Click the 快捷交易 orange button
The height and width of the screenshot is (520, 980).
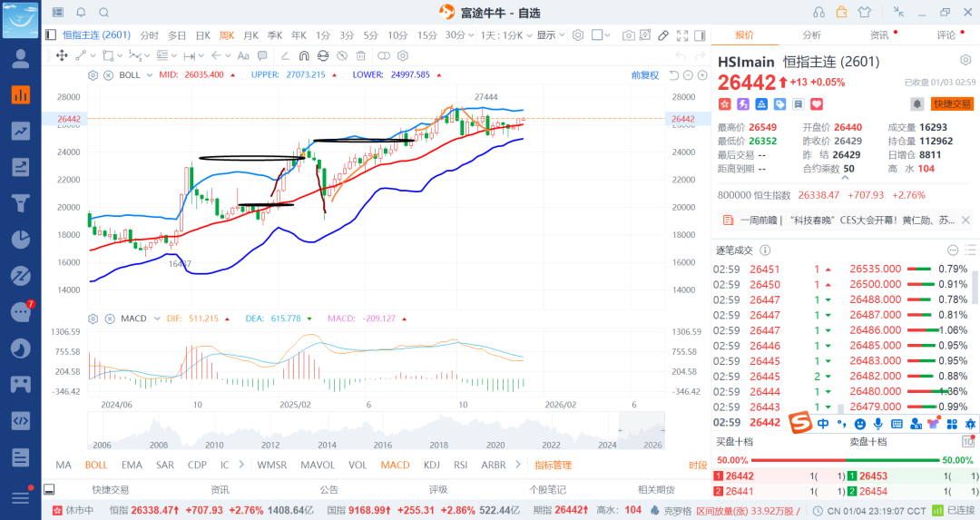point(953,104)
